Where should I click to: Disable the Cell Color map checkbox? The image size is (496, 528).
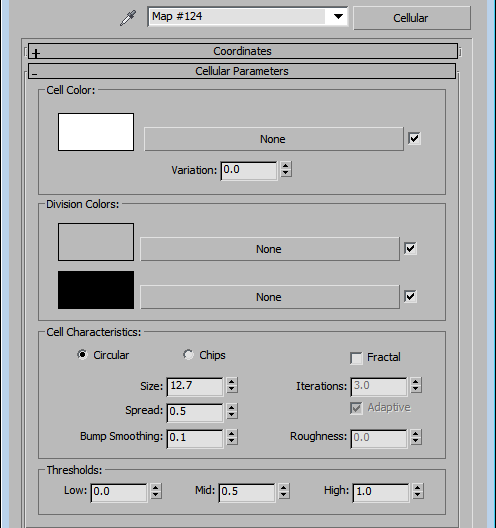[x=414, y=138]
